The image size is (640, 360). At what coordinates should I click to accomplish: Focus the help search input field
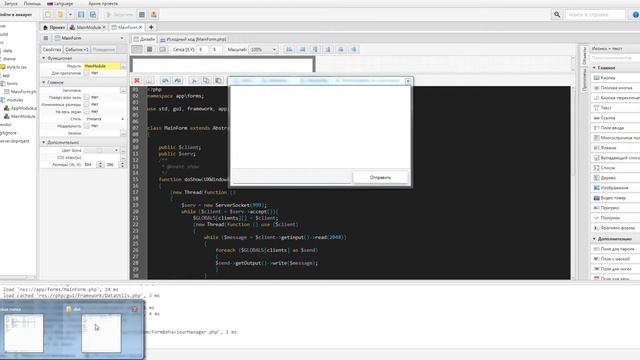(594, 15)
